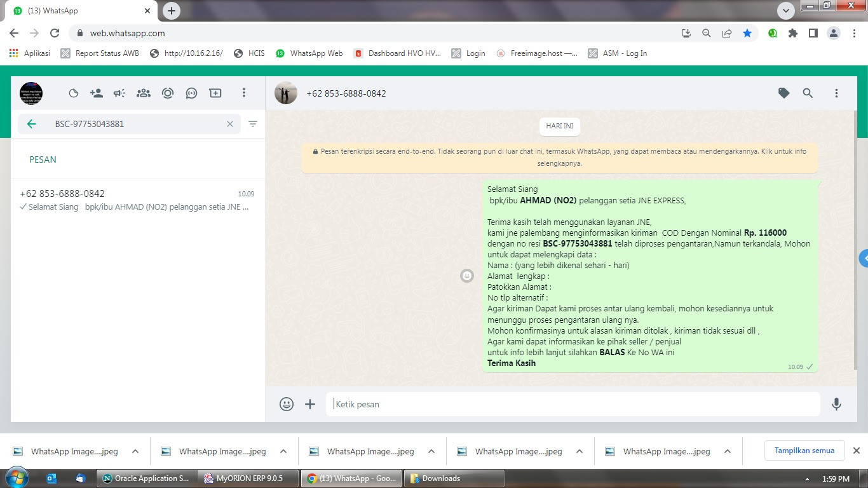Select the (13) WhatsApp tab
This screenshot has width=868, height=488.
(x=81, y=11)
